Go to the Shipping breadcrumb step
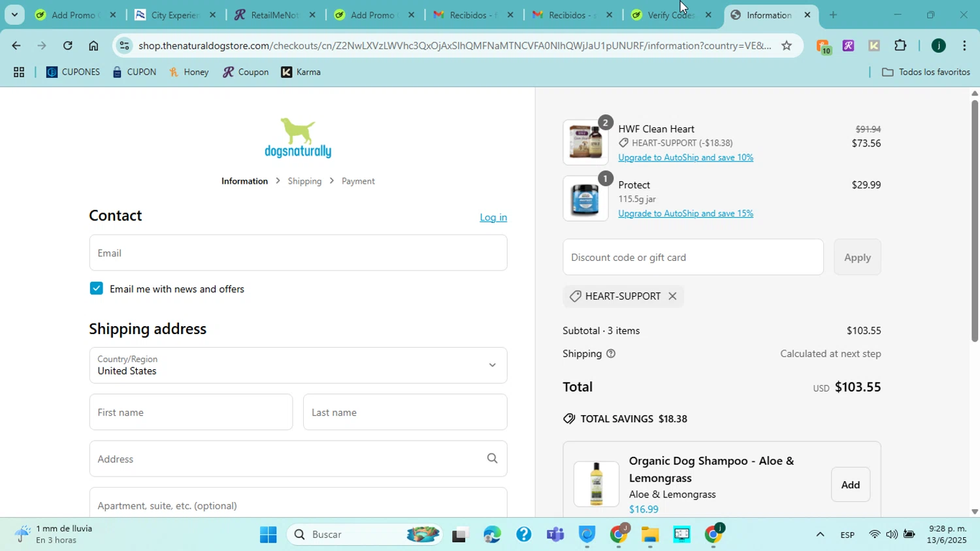The width and height of the screenshot is (980, 551). point(304,181)
